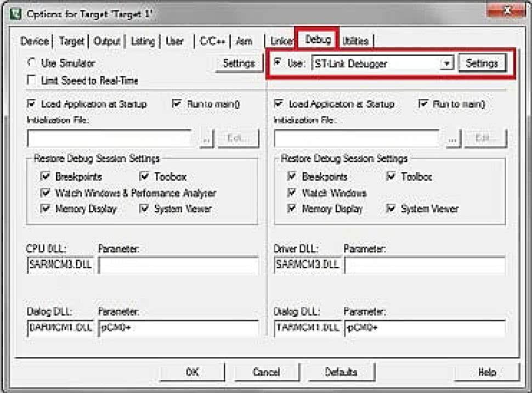The height and width of the screenshot is (393, 532).
Task: Toggle right System Viewer checkbox
Action: click(x=391, y=209)
